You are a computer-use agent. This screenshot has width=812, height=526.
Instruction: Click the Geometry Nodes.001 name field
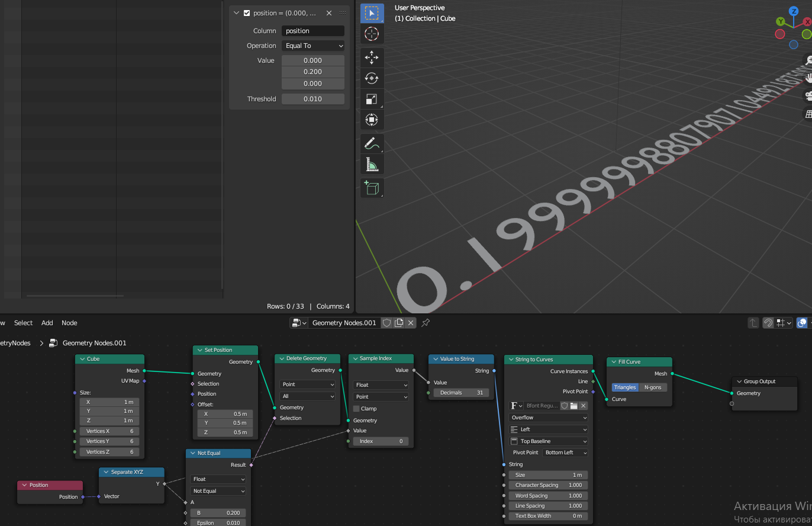[344, 323]
